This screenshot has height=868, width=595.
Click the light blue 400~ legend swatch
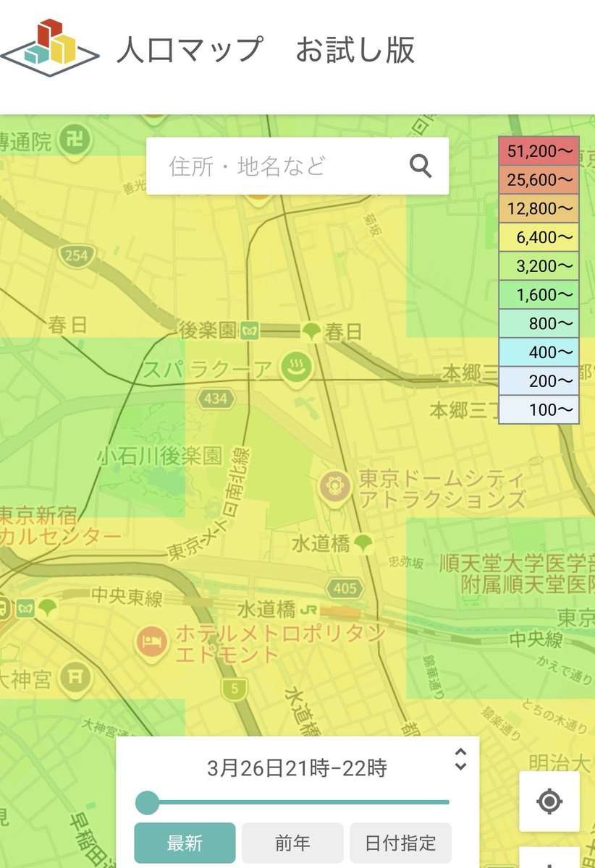coord(539,352)
